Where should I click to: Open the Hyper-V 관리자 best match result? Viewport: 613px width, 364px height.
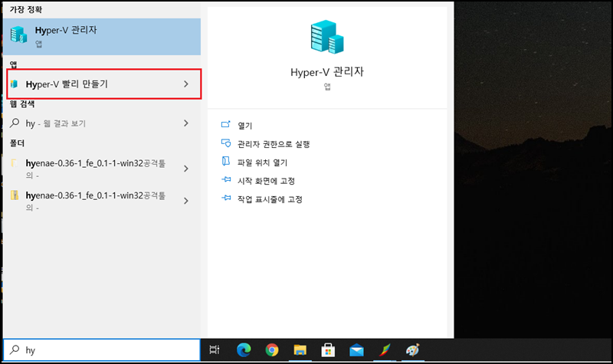(102, 36)
